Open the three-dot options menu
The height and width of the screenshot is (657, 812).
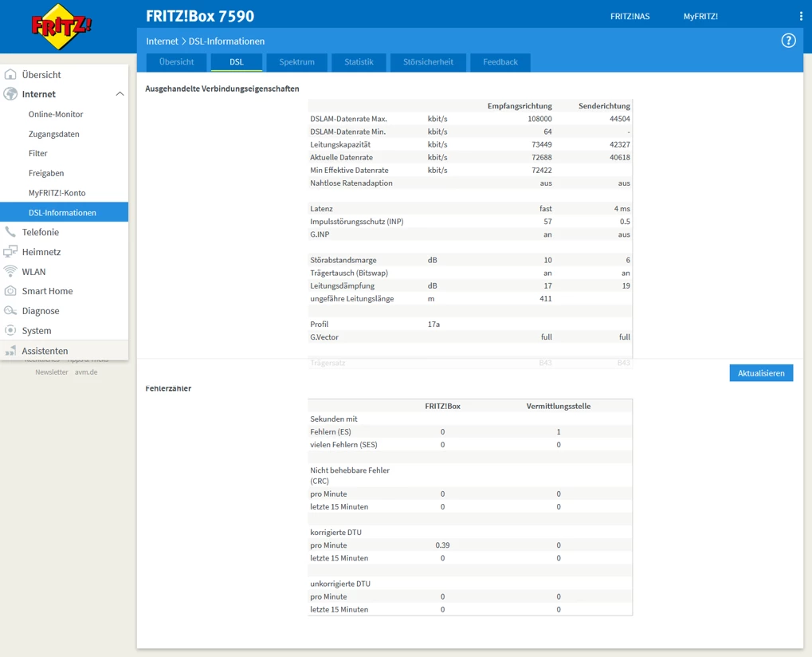pyautogui.click(x=801, y=16)
